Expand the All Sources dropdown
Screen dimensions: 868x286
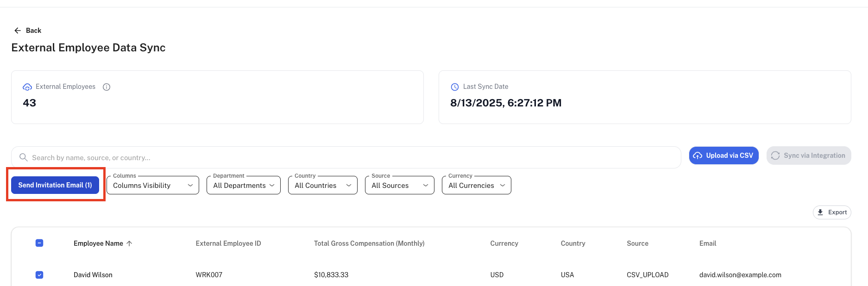(x=400, y=185)
